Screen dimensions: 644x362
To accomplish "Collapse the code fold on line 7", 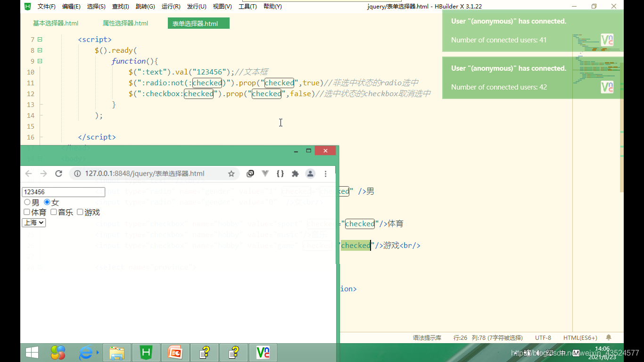I will 40,40.
